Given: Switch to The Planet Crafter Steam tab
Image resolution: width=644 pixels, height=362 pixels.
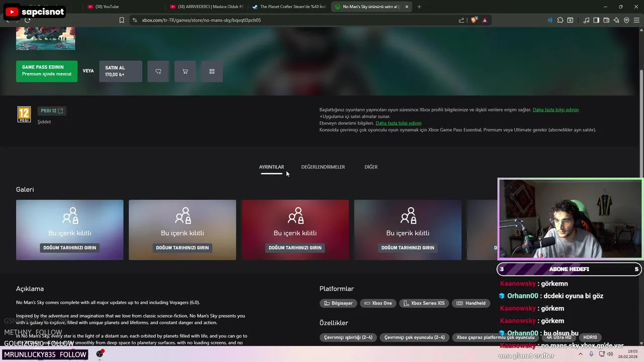Looking at the screenshot, I should coord(289,7).
